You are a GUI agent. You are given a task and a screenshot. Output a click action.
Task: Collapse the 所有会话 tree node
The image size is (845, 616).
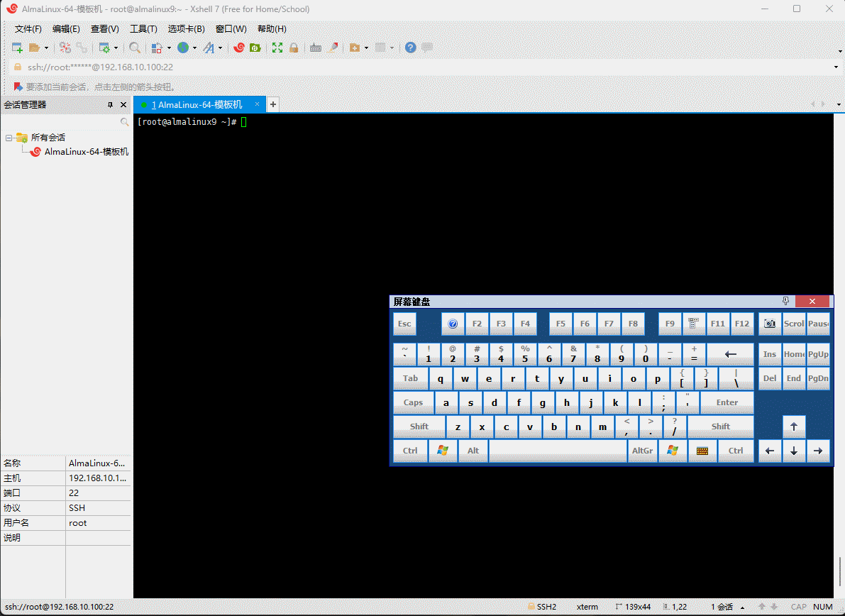click(9, 138)
